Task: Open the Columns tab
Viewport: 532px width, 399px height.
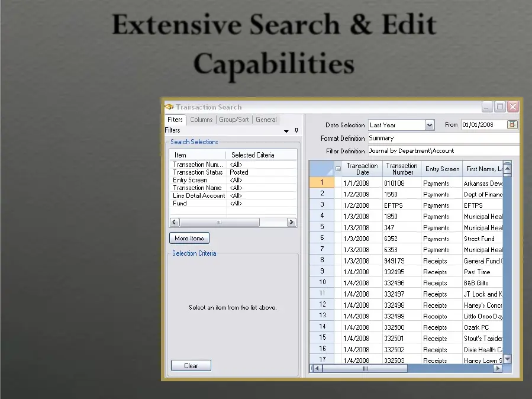Action: [x=201, y=120]
